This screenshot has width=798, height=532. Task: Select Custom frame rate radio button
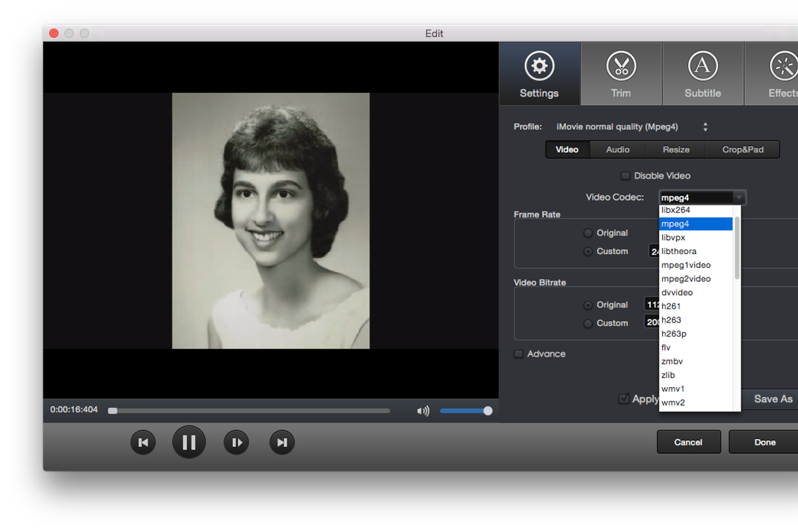point(588,251)
